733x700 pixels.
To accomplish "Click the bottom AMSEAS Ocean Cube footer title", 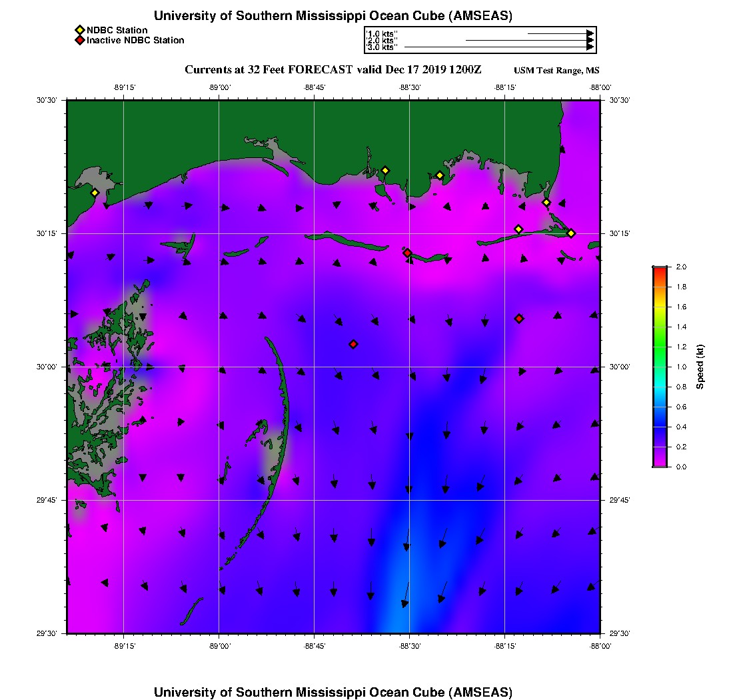I will click(x=333, y=692).
